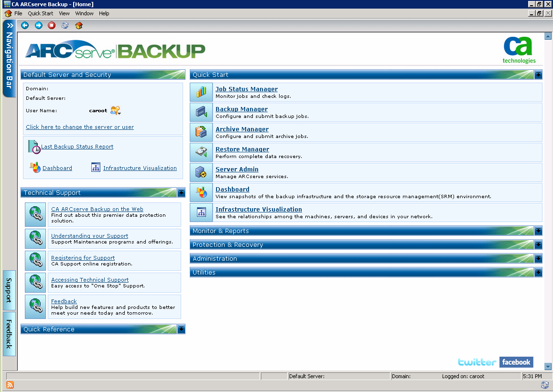553x392 pixels.
Task: Select the Dashboard pie-chart icon
Action: [201, 192]
